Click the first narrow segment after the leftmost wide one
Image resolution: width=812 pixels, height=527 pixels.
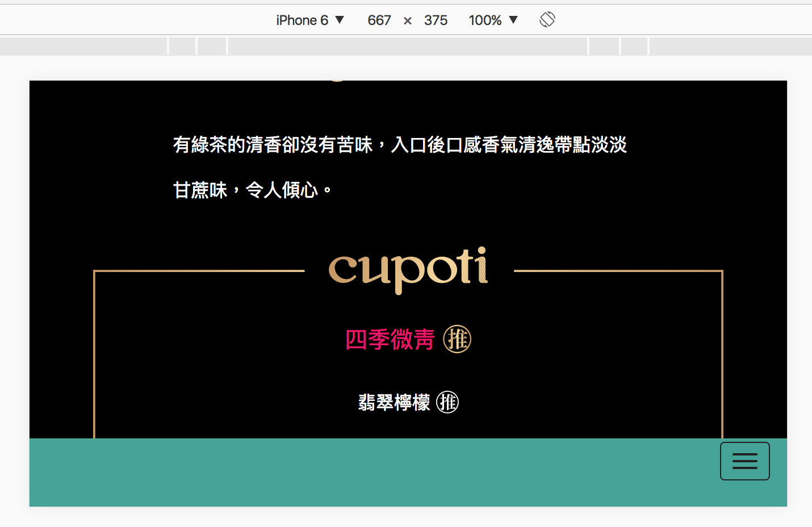click(x=183, y=47)
